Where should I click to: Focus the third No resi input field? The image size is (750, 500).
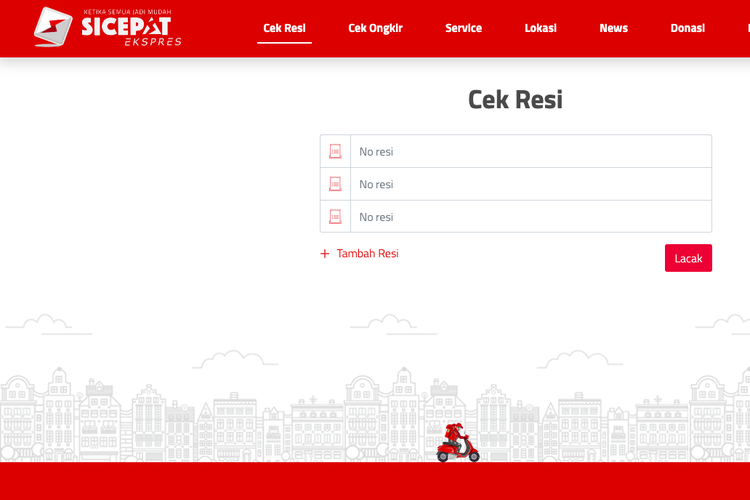pyautogui.click(x=530, y=217)
